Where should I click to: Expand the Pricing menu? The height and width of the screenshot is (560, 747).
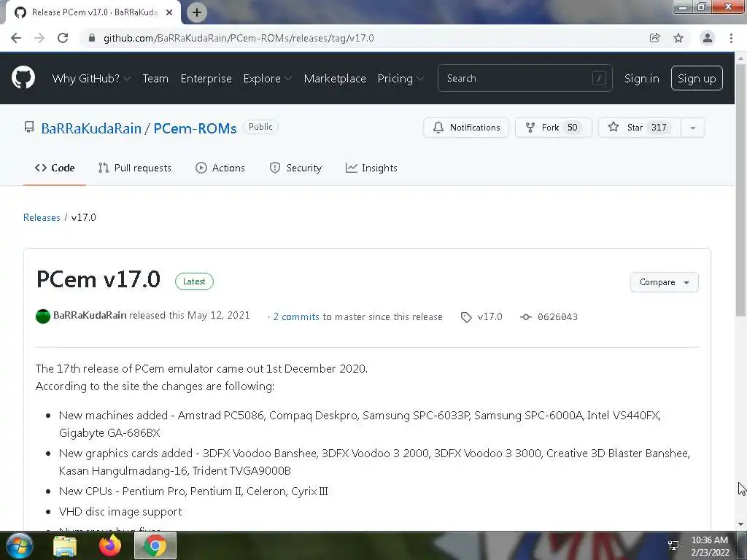coord(400,79)
